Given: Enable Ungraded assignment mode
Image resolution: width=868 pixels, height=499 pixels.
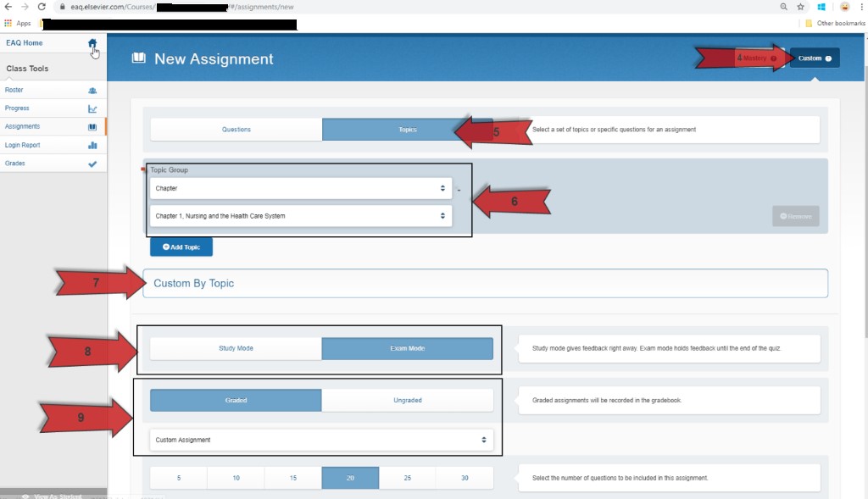Looking at the screenshot, I should (407, 400).
